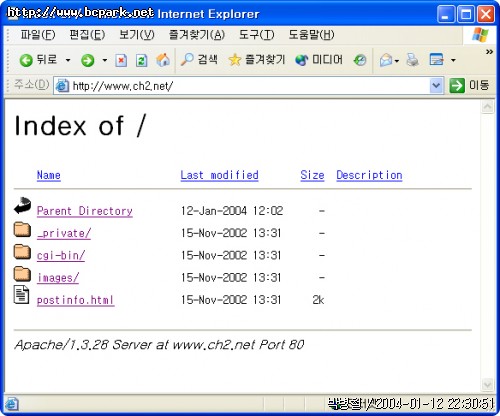Open the Mail options dropdown arrow
The height and width of the screenshot is (416, 500).
click(x=397, y=61)
